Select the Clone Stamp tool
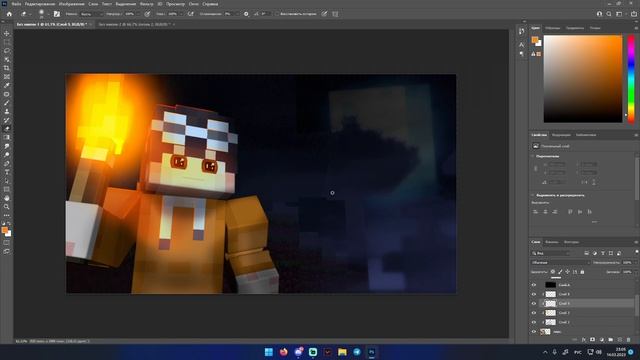This screenshot has height=360, width=640. pyautogui.click(x=7, y=111)
